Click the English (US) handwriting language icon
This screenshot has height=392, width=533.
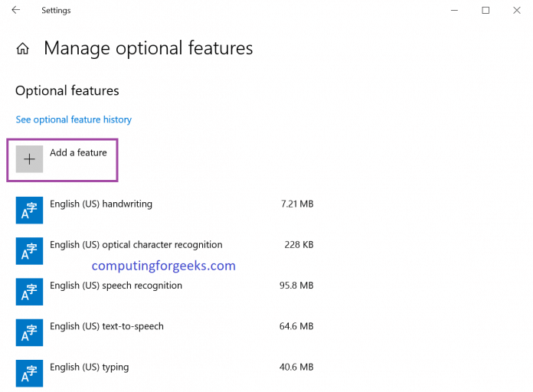pos(29,209)
